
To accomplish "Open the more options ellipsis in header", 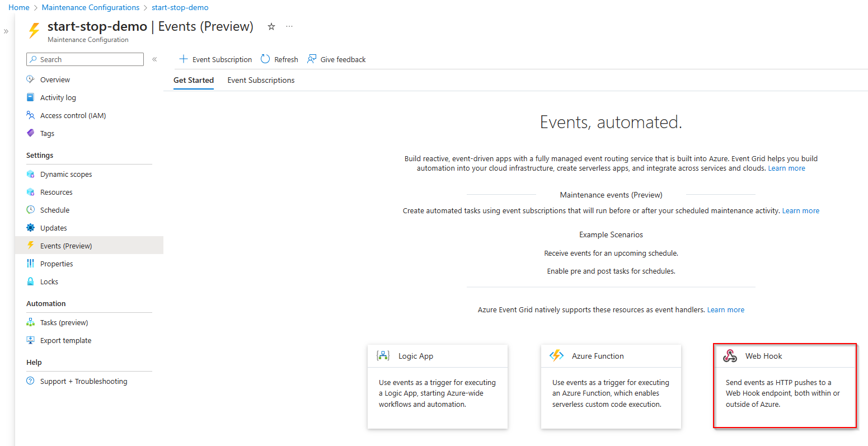I will pos(289,26).
